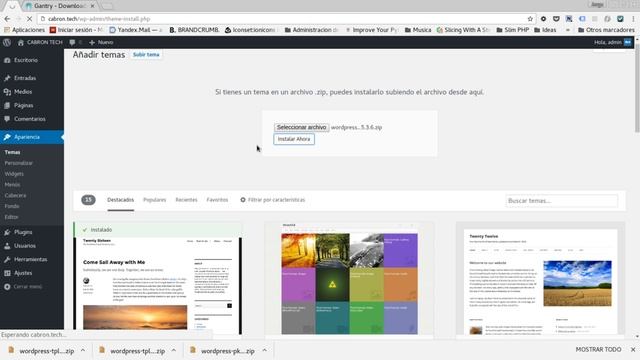Open Filtrar por características filter

[x=273, y=200]
